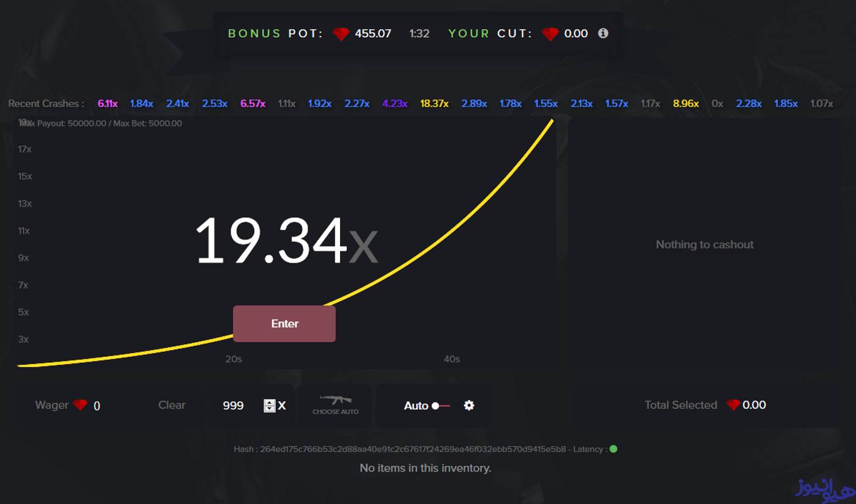Clear the current wager
The image size is (856, 504).
[x=172, y=405]
